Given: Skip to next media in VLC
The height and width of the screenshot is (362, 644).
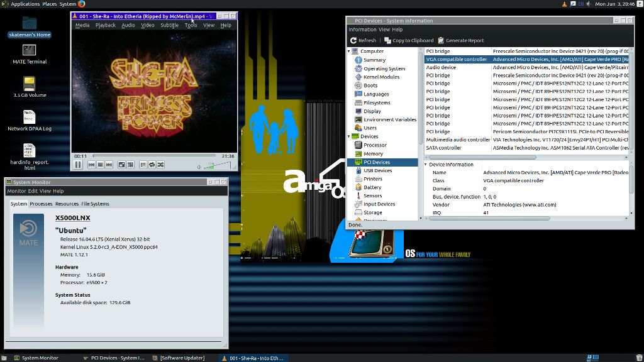Looking at the screenshot, I should (109, 165).
